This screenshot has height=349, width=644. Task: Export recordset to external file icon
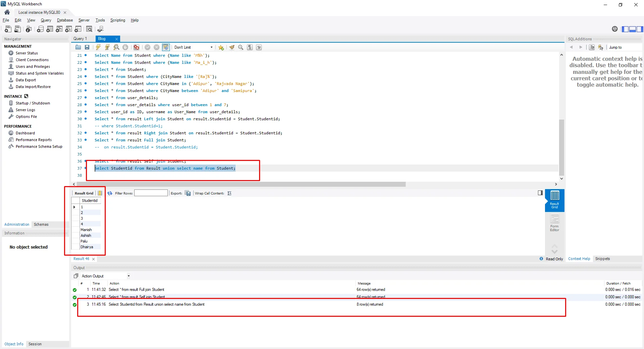click(x=188, y=193)
